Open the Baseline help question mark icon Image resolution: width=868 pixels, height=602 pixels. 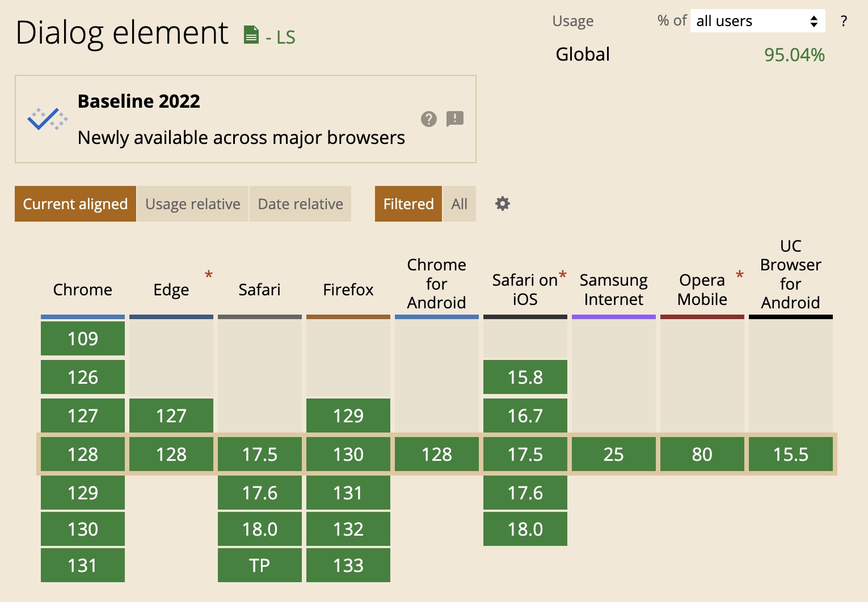tap(429, 119)
